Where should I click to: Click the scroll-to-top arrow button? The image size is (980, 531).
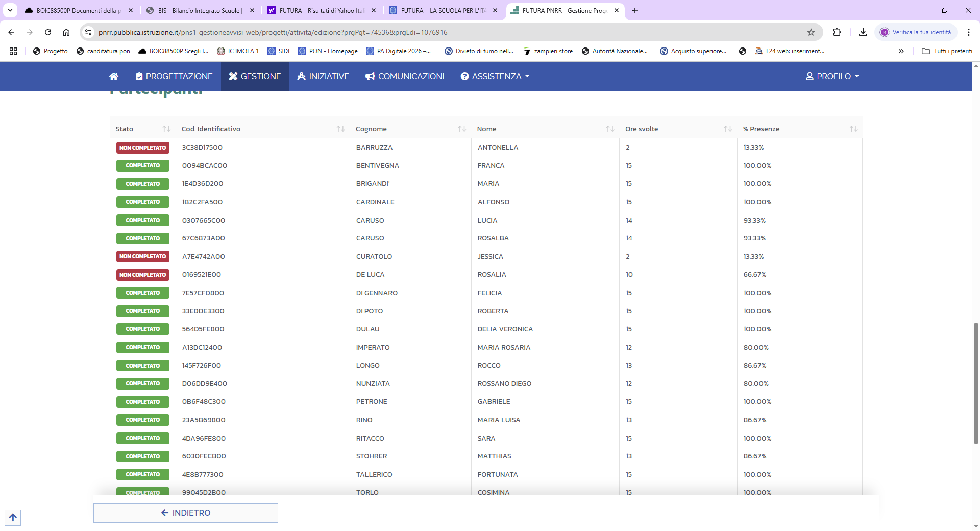click(x=13, y=517)
